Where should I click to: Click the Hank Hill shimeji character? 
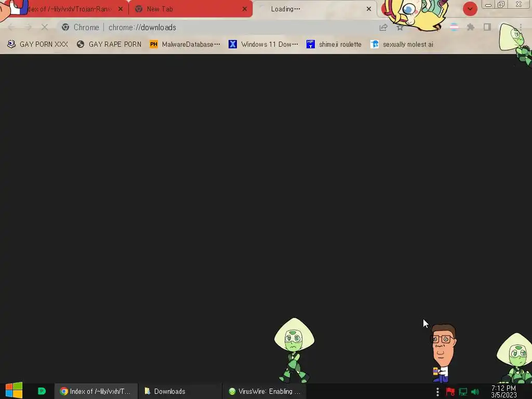(443, 353)
